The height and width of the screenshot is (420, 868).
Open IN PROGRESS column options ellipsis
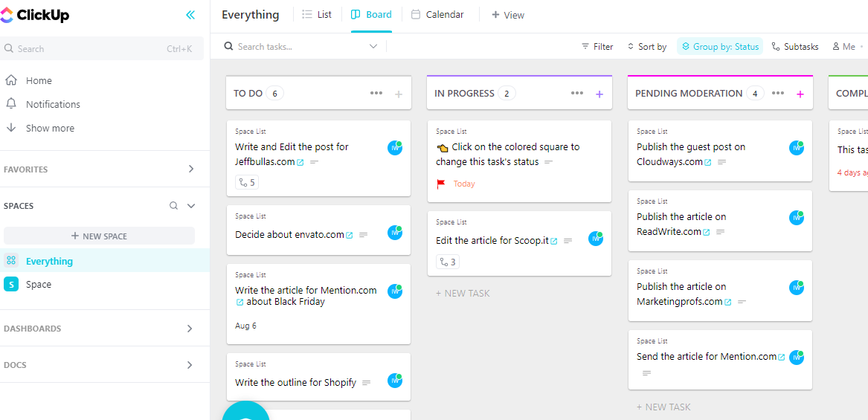[x=577, y=94]
